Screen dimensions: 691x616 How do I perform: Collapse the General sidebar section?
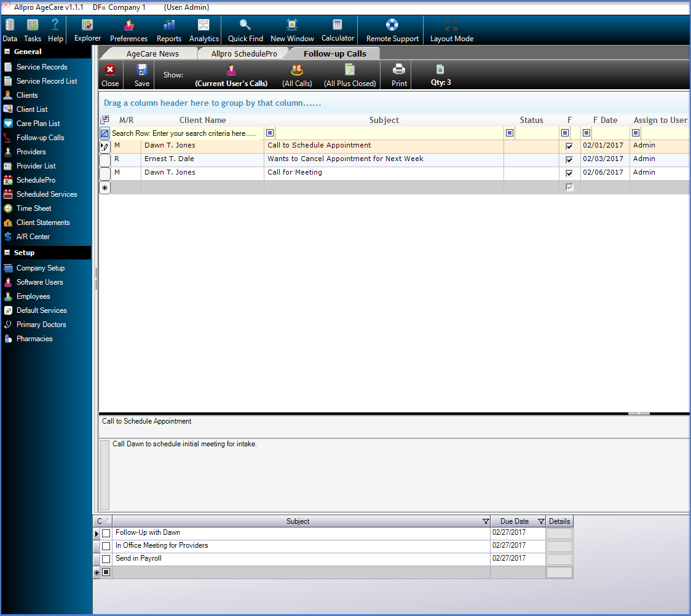point(7,52)
